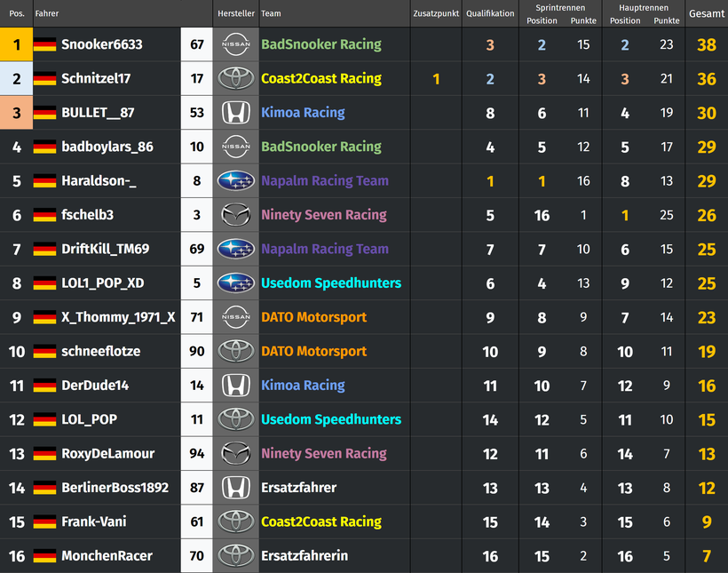Click the German flag next to Snooker6633
Viewport: 728px width, 573px height.
pos(45,44)
